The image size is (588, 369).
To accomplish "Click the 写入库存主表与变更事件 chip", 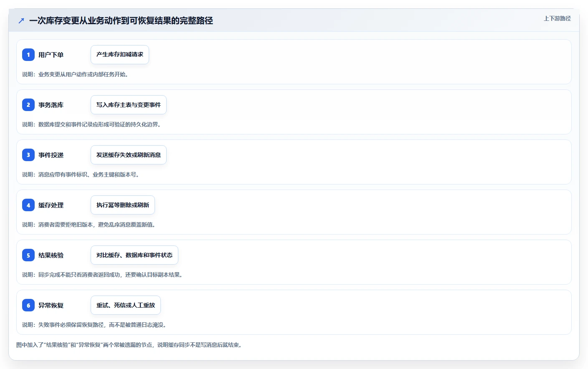I will (129, 105).
